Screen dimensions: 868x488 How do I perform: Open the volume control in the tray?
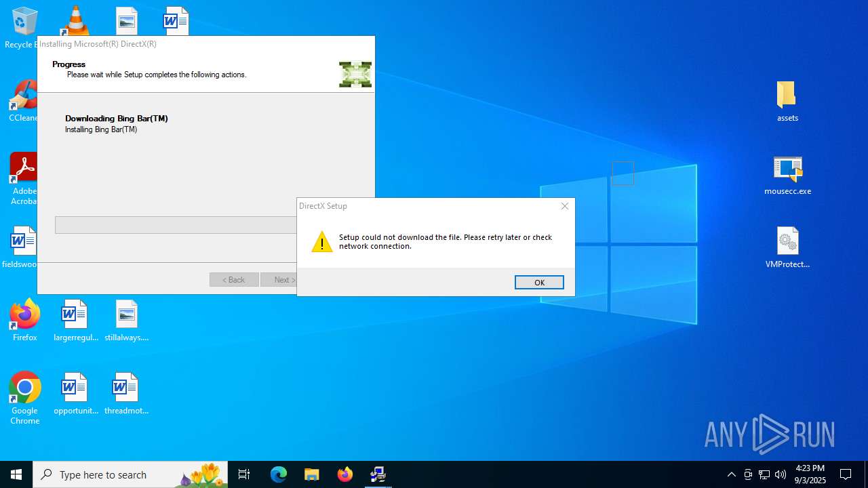(781, 474)
